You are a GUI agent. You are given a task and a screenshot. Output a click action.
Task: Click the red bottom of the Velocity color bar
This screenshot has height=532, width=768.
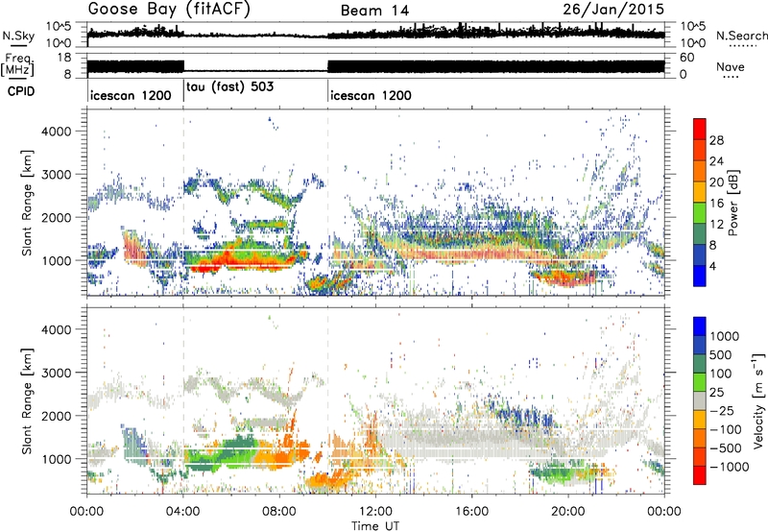(x=700, y=475)
